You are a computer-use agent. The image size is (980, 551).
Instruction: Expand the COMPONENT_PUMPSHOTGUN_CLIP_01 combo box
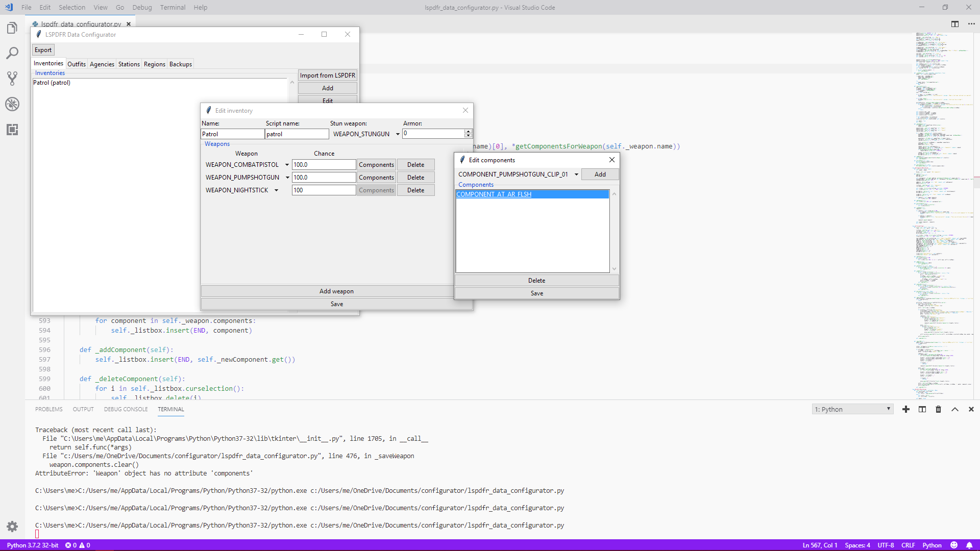pyautogui.click(x=576, y=174)
